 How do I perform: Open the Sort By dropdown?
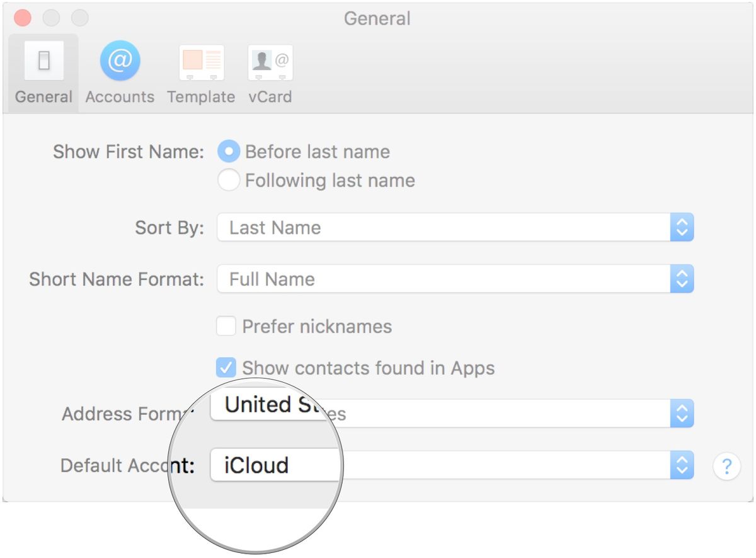(x=454, y=228)
